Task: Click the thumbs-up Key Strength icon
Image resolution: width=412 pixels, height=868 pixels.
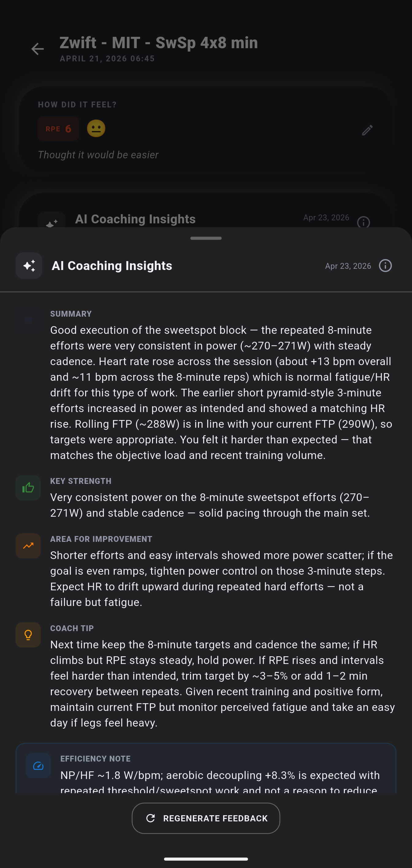Action: [x=28, y=488]
